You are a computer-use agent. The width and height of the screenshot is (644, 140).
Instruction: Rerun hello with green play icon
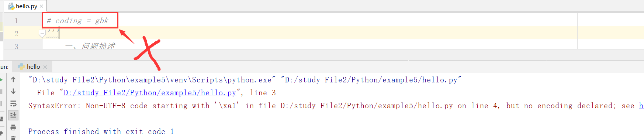coord(1,79)
